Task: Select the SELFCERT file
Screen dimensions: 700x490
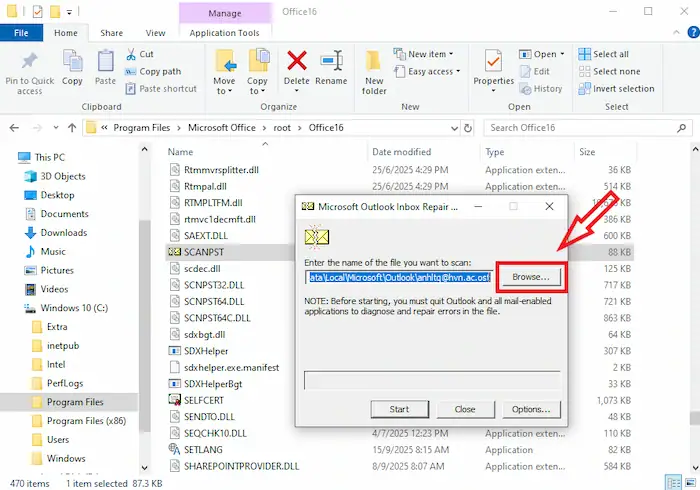Action: click(x=204, y=400)
